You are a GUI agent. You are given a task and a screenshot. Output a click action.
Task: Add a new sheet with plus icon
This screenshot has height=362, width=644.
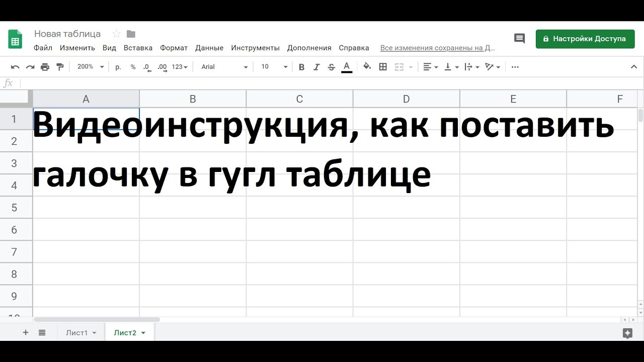pos(26,332)
